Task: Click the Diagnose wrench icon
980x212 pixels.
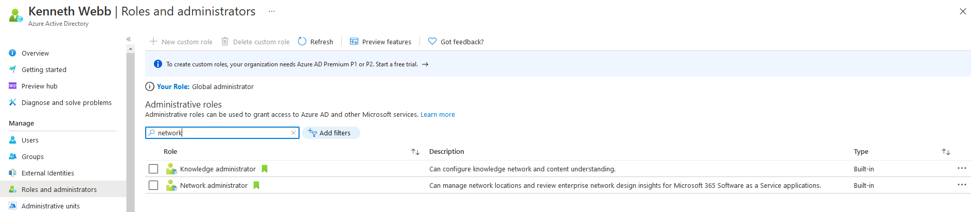Action: tap(13, 102)
